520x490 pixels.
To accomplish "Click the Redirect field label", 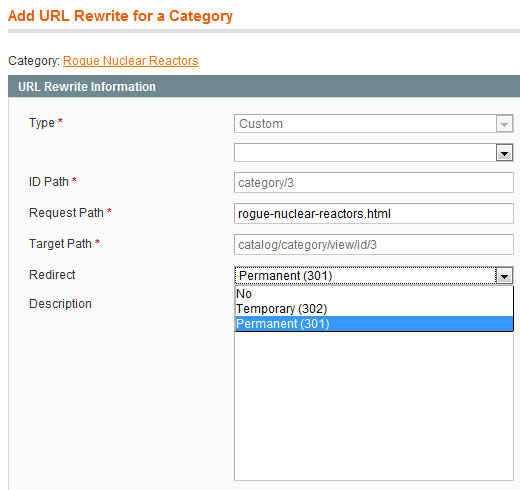I will point(52,275).
